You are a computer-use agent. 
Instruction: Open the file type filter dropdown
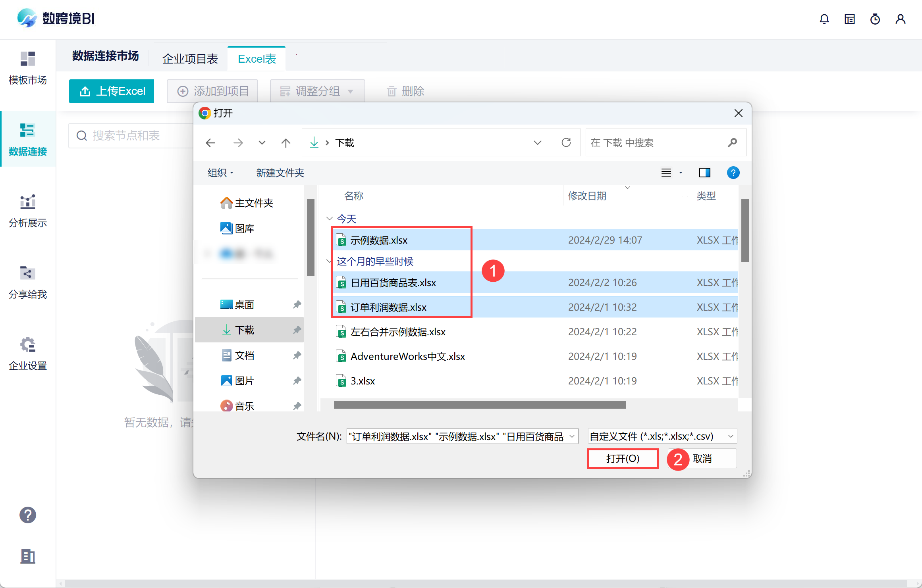662,436
